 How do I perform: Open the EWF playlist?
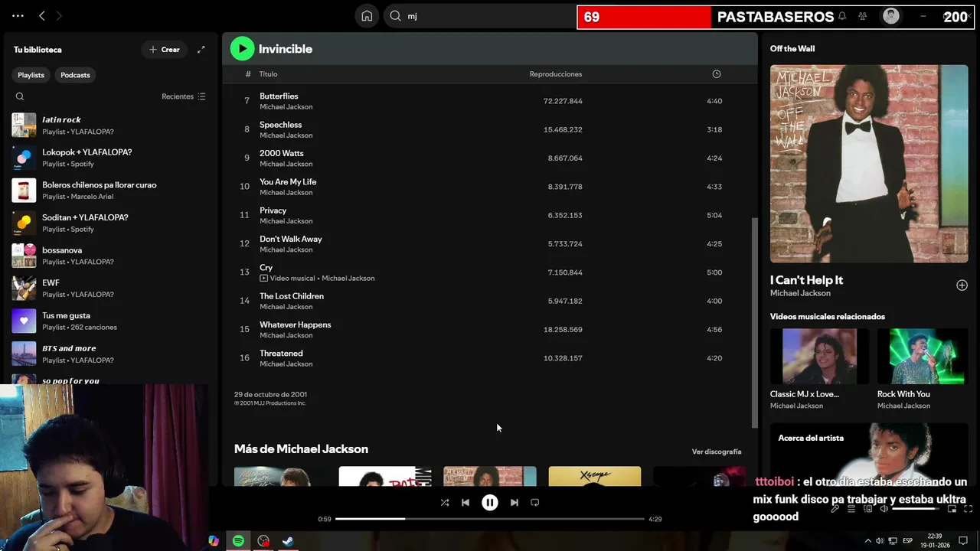110,288
